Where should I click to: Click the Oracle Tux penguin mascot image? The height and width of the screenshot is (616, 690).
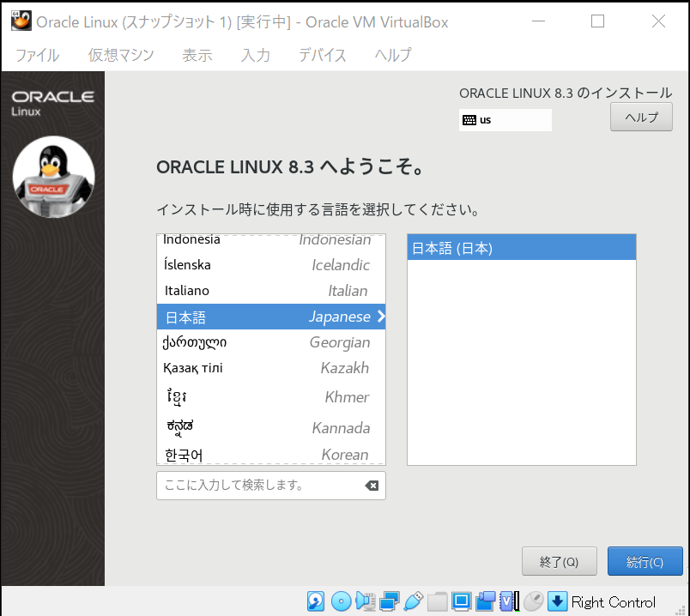coord(54,177)
